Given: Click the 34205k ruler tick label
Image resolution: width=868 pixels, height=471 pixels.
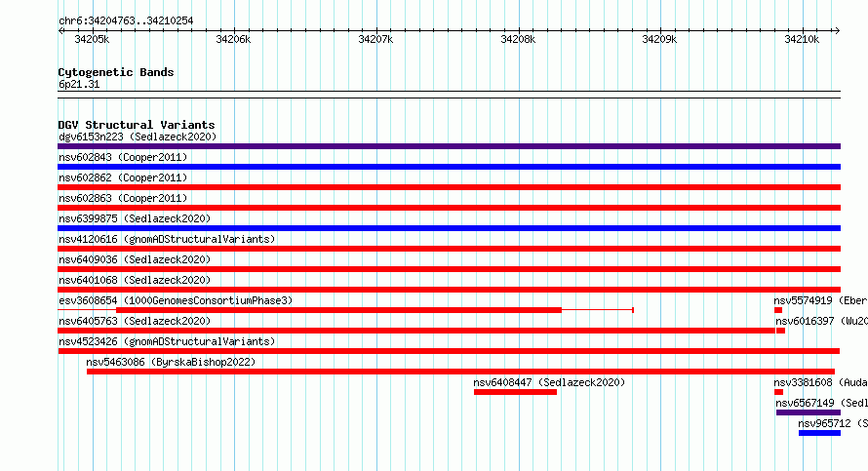Looking at the screenshot, I should tap(92, 39).
